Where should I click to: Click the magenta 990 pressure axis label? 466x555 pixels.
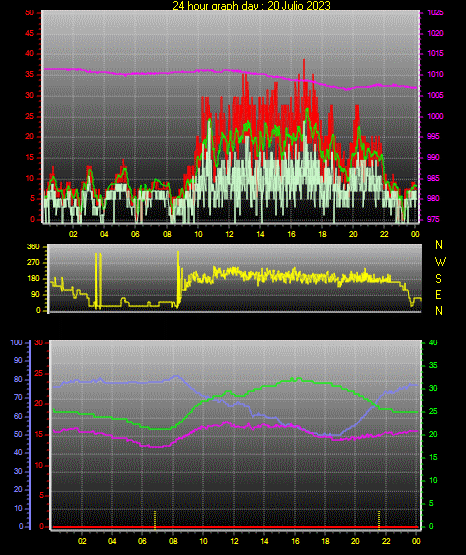[433, 157]
